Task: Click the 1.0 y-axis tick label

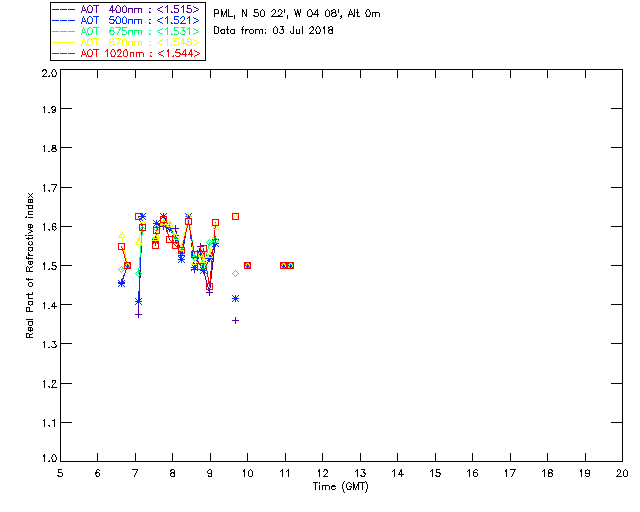Action: tap(49, 458)
